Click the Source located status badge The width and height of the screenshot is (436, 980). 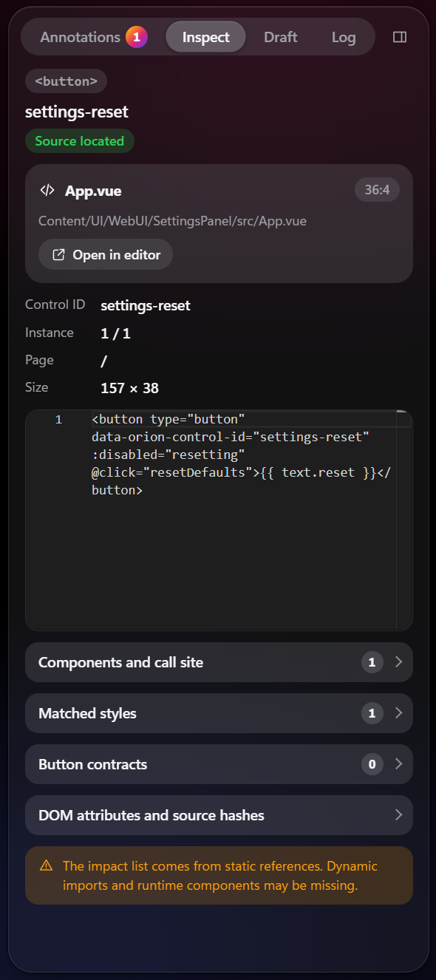pos(80,141)
